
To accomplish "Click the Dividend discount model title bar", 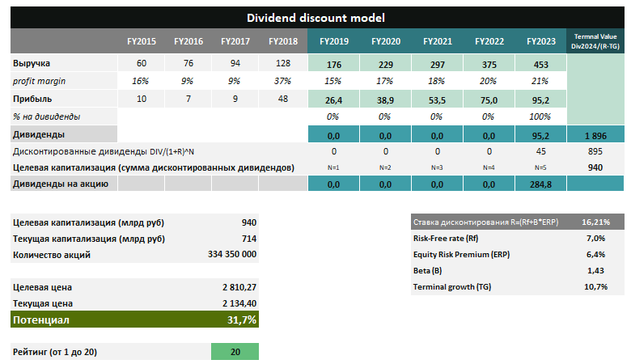I will pyautogui.click(x=315, y=18).
